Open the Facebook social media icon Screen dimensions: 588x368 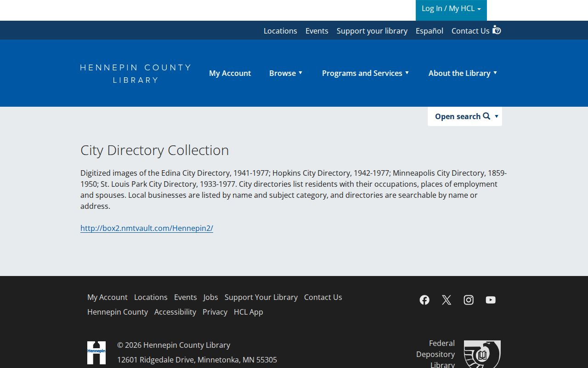(x=424, y=300)
